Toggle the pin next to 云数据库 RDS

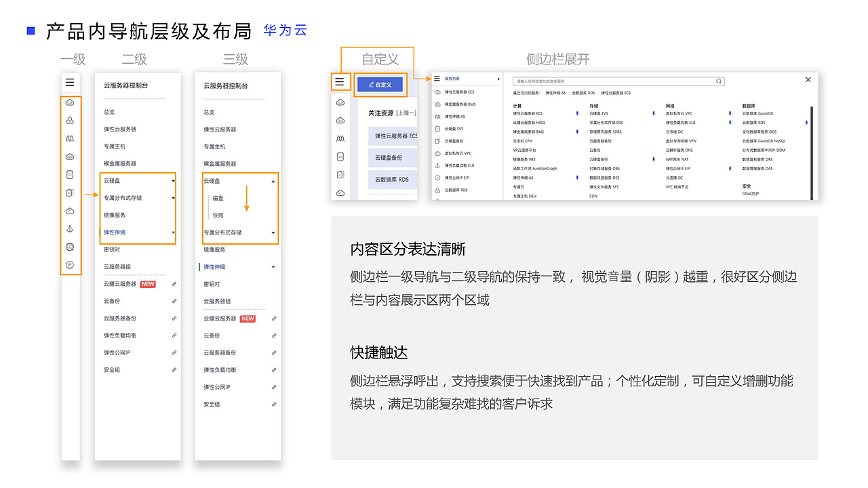click(806, 123)
